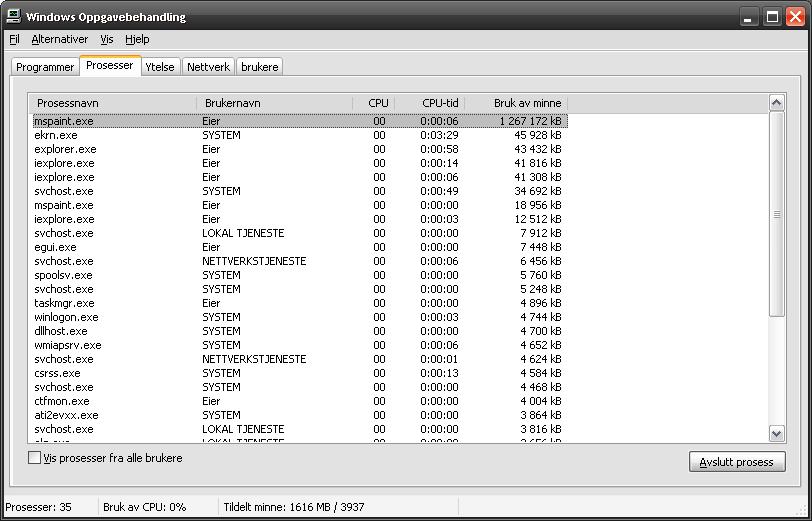Select svchost.exe using 7 912 kB
Image resolution: width=812 pixels, height=521 pixels.
click(x=300, y=233)
